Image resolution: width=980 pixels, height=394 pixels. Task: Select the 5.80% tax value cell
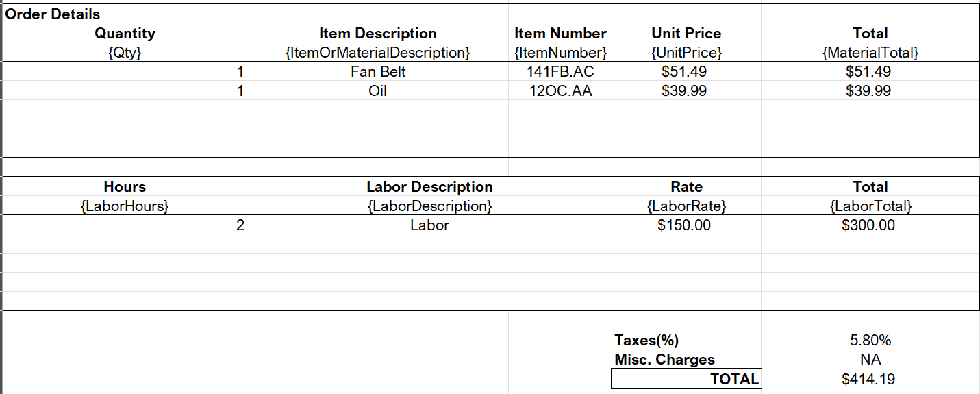[x=870, y=340]
